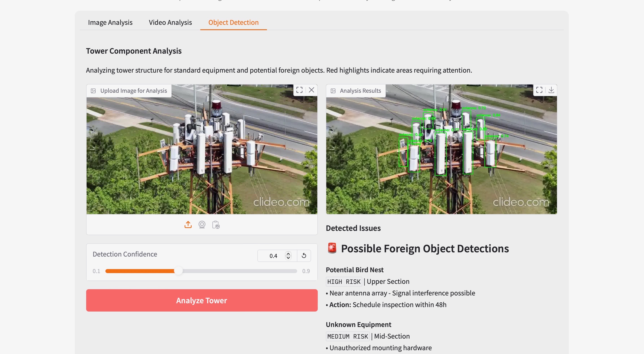The image size is (644, 354).
Task: Decrease confidence value with down arrow
Action: pos(288,258)
